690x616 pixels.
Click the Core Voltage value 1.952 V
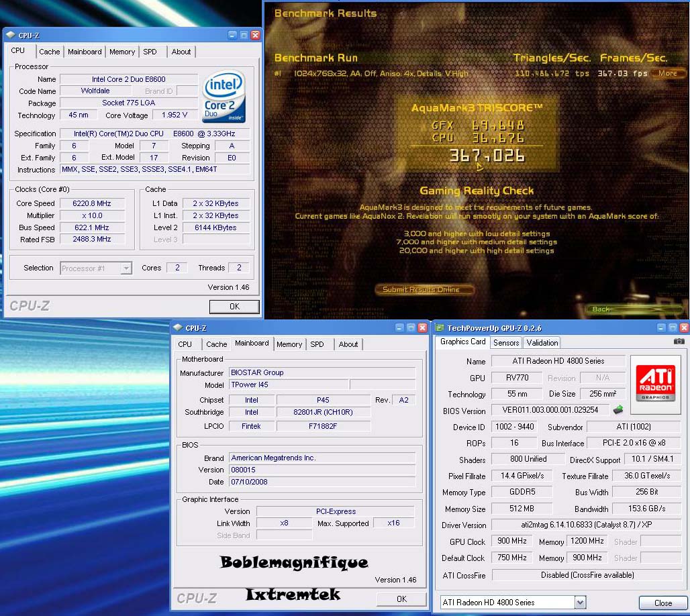tap(175, 115)
